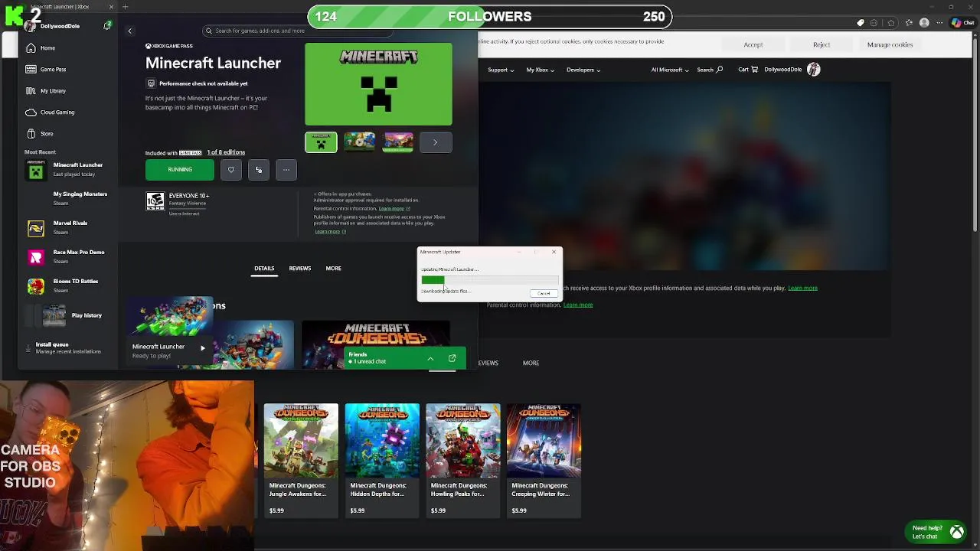
Task: Switch to the REVIEWS tab in Xbox app
Action: click(300, 269)
